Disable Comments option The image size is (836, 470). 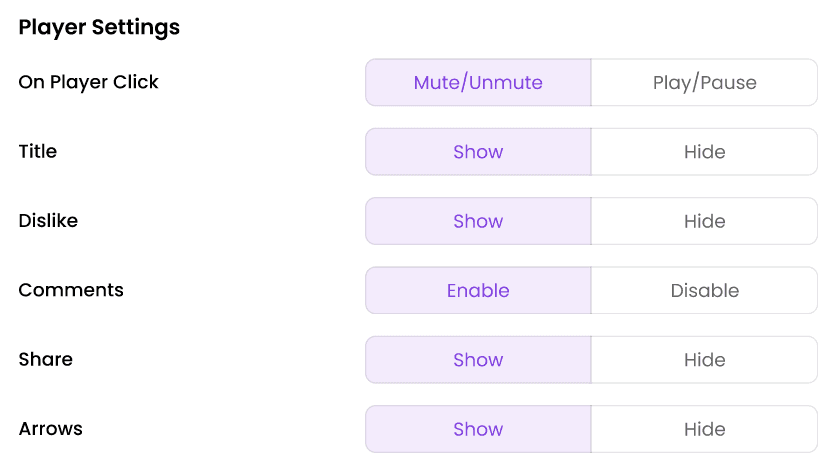click(x=704, y=290)
